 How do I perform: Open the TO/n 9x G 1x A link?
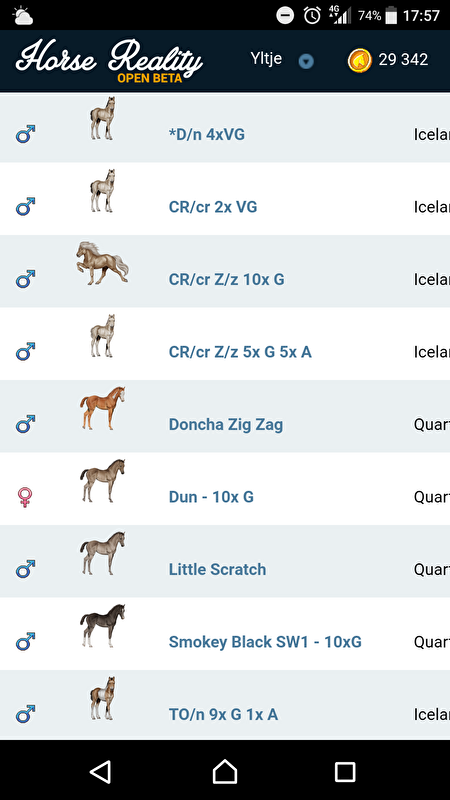pyautogui.click(x=223, y=714)
